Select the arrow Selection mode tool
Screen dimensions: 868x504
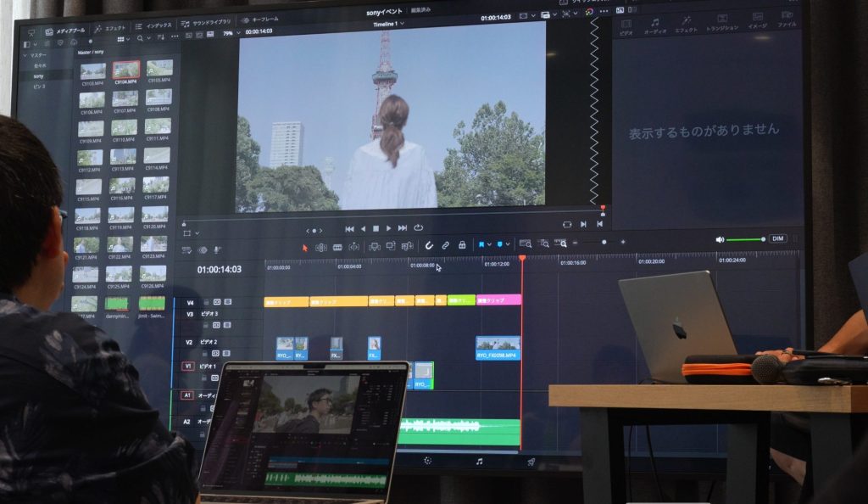304,248
